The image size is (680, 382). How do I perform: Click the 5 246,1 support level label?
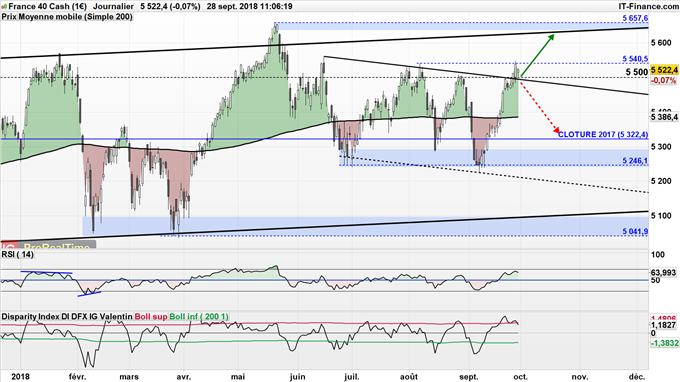tap(635, 161)
